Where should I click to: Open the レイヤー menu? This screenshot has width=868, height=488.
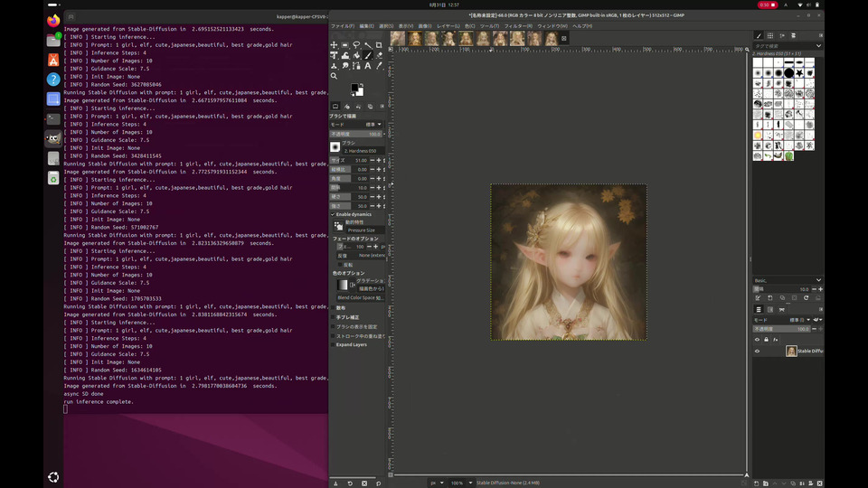point(448,25)
